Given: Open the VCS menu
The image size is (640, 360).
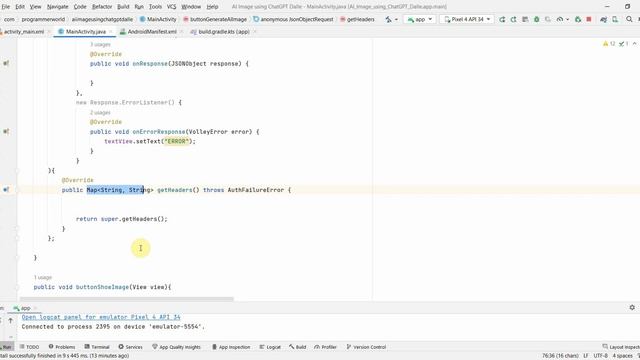Looking at the screenshot, I should pyautogui.click(x=171, y=7).
